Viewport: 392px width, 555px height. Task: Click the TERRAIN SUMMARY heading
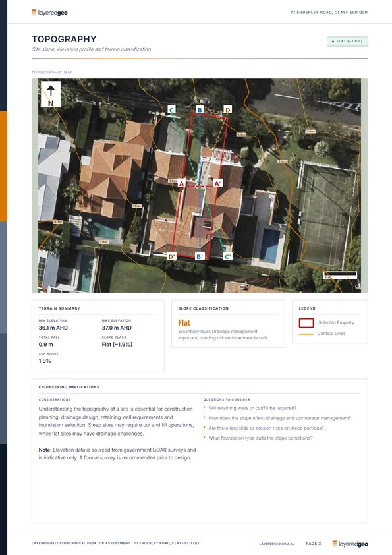pyautogui.click(x=59, y=308)
